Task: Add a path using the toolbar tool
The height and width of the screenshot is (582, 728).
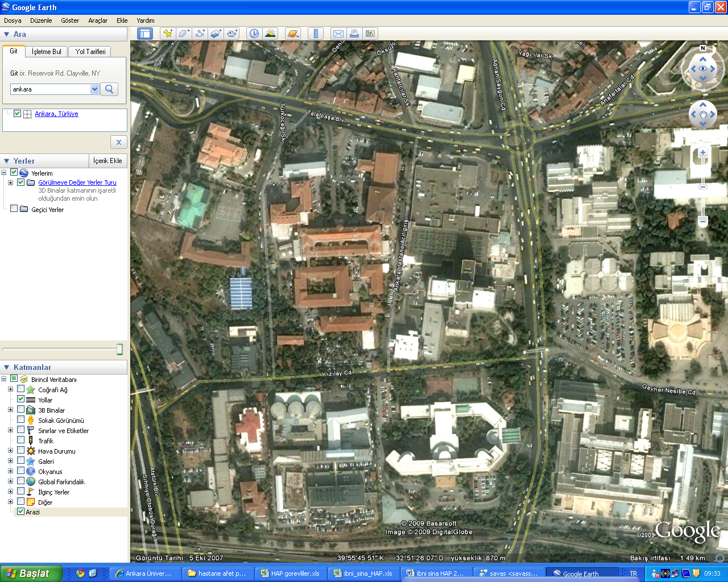Action: (x=200, y=34)
